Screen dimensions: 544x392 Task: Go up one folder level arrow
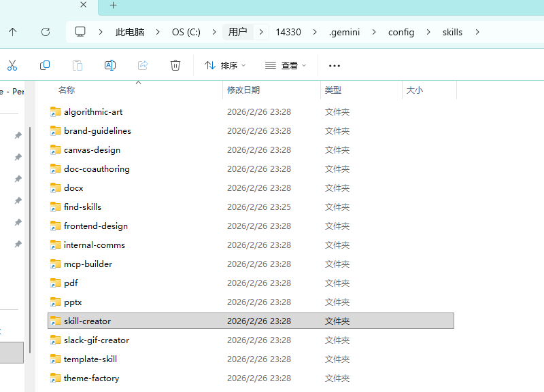[13, 32]
